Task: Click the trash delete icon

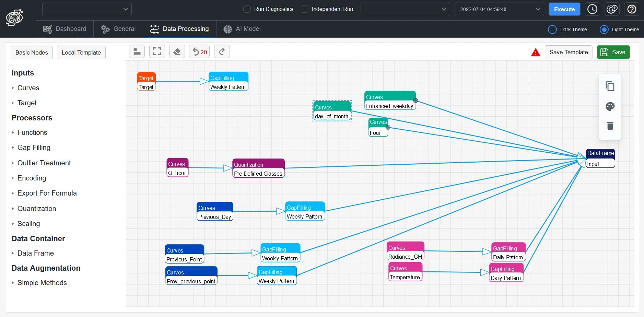Action: 610,126
